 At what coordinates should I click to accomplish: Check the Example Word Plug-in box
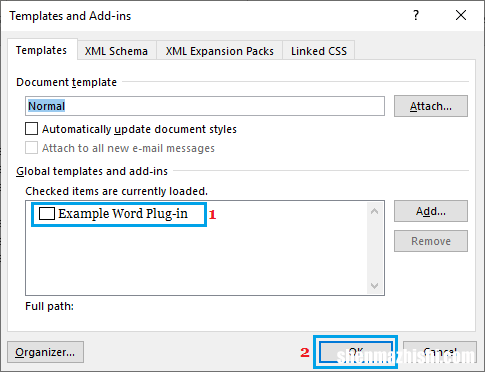pos(47,213)
